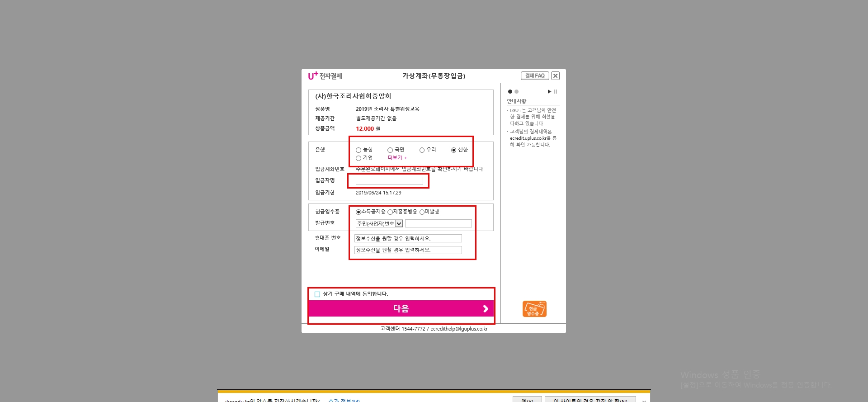Expand more banks with 더보기 +
Image resolution: width=868 pixels, height=402 pixels.
click(397, 158)
